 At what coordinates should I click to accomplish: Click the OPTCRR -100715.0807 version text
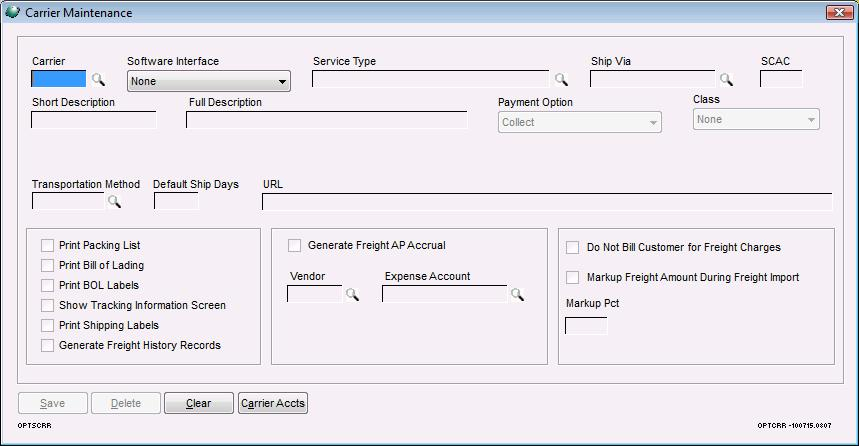pyautogui.click(x=794, y=425)
